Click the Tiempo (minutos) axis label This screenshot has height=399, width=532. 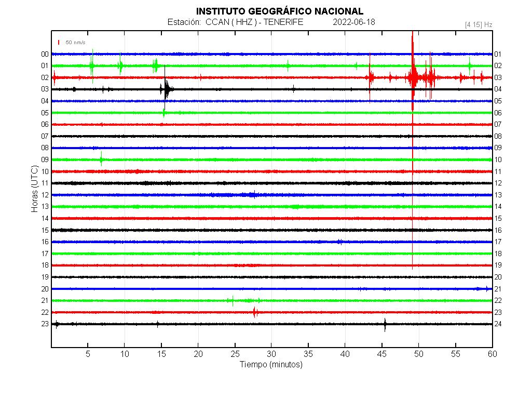point(271,365)
